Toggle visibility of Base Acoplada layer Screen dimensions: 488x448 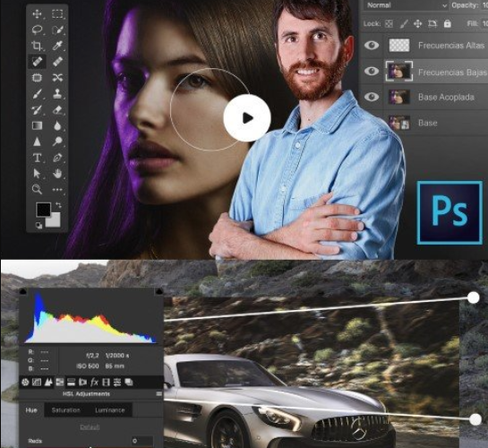pyautogui.click(x=372, y=97)
